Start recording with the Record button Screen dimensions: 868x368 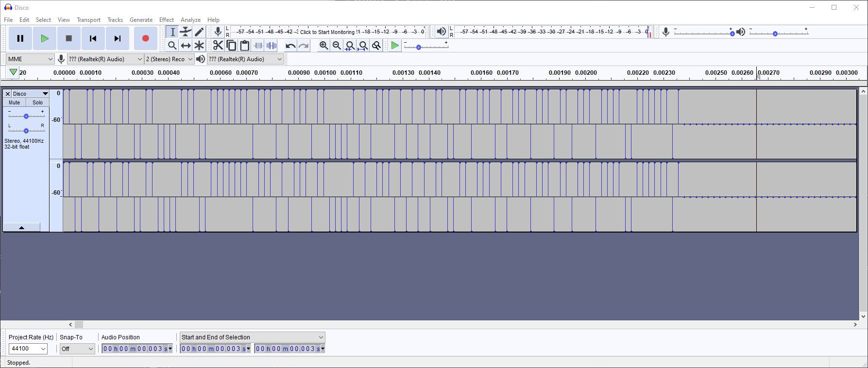[x=145, y=38]
